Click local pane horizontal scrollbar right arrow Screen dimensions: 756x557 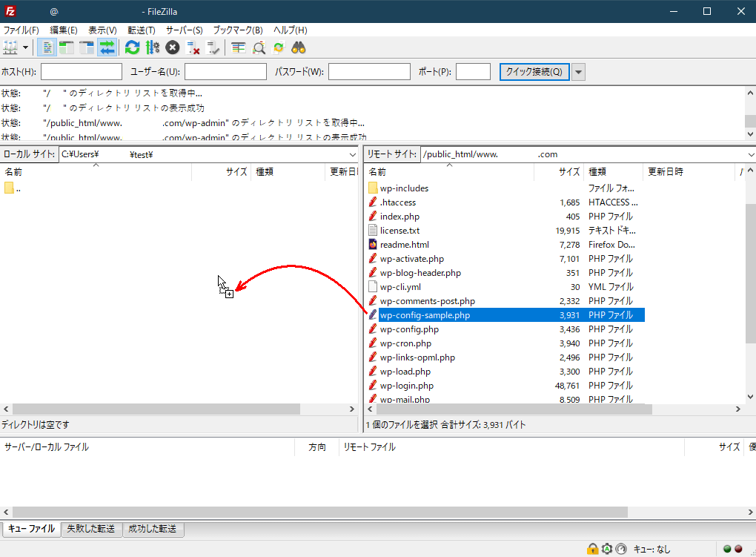(x=352, y=409)
